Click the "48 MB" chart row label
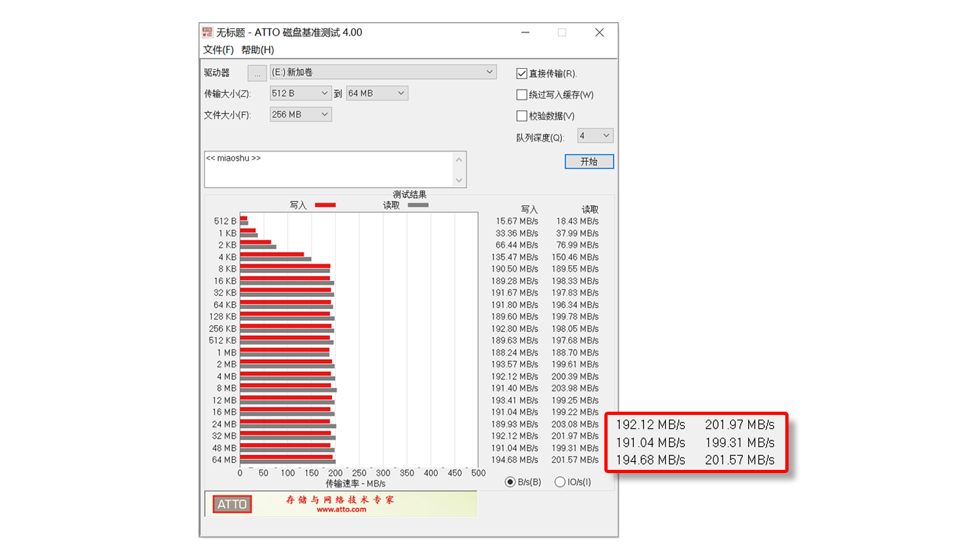The width and height of the screenshot is (980, 560). point(224,448)
